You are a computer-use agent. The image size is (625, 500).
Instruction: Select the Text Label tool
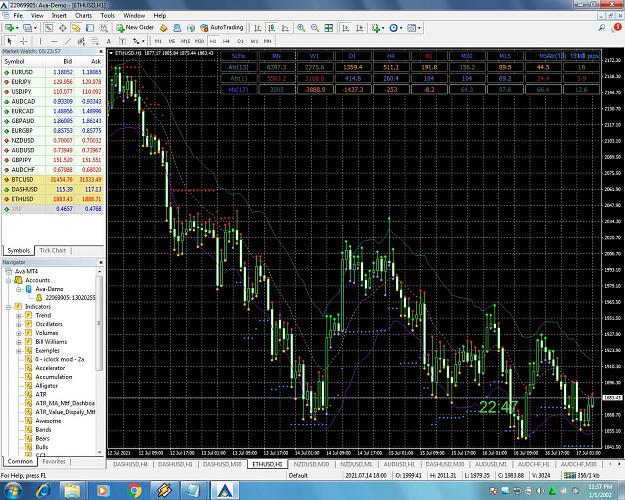click(122, 41)
